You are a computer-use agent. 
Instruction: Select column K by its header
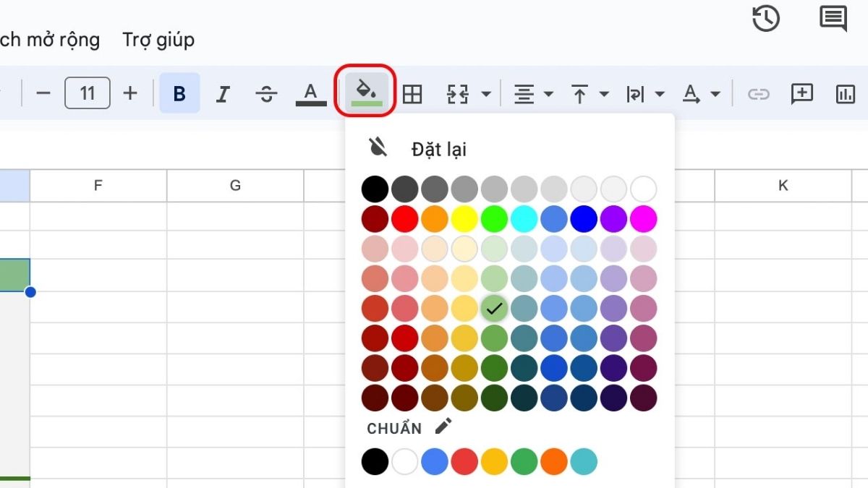coord(783,186)
